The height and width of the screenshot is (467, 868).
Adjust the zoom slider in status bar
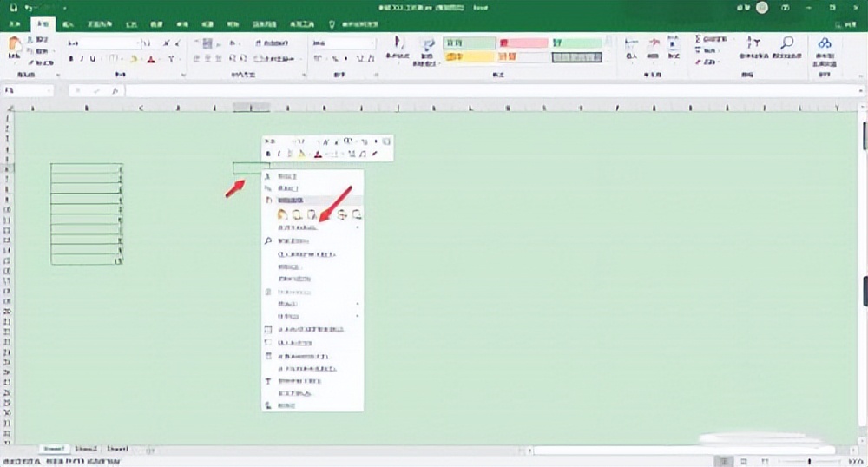pos(809,461)
